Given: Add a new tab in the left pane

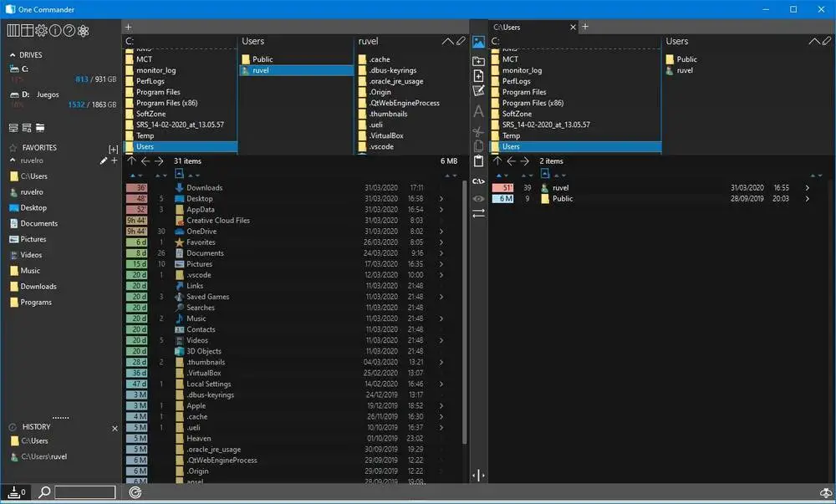Looking at the screenshot, I should tap(129, 27).
